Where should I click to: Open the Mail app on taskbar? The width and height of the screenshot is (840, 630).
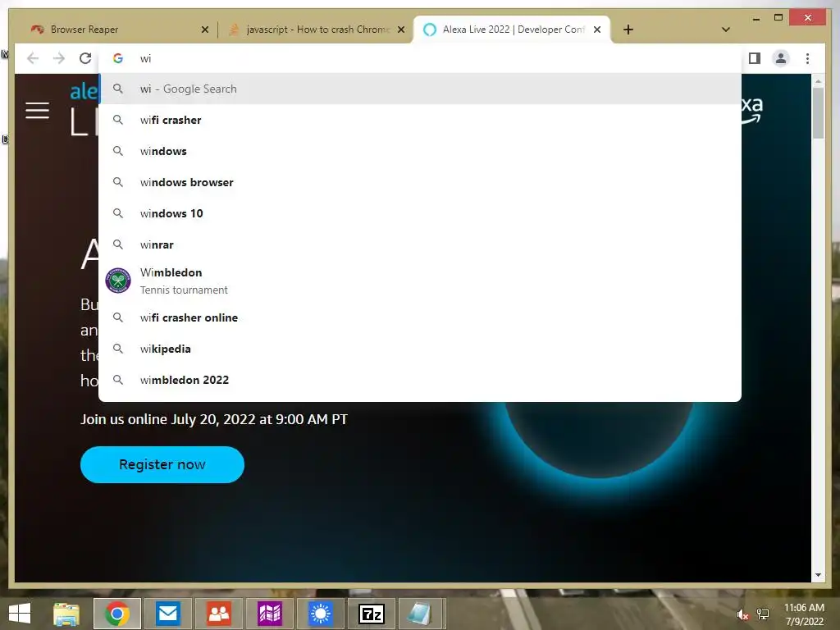coord(167,614)
